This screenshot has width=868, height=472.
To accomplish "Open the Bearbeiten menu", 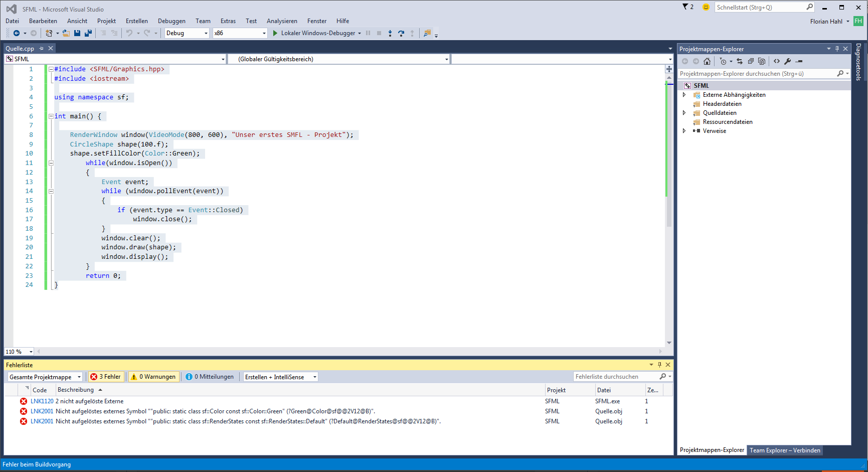I will click(x=43, y=21).
